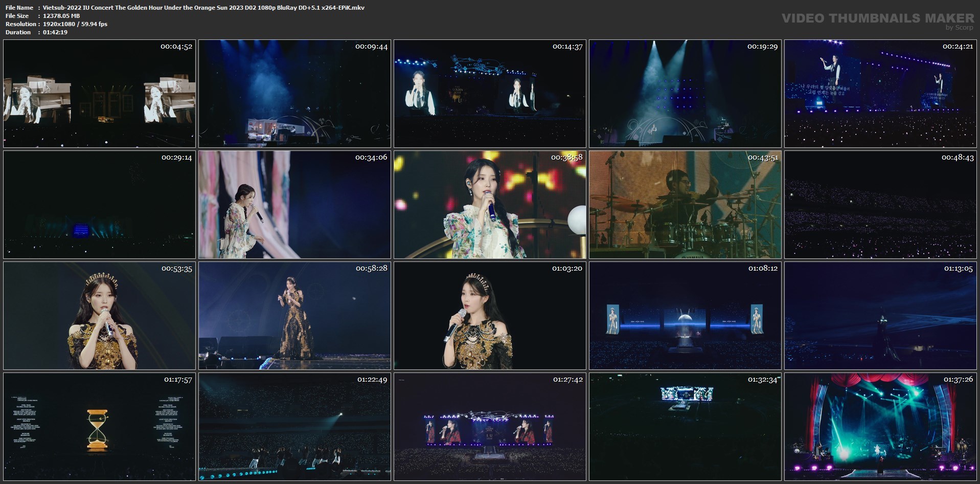
Task: Click the File Size label
Action: (x=17, y=16)
